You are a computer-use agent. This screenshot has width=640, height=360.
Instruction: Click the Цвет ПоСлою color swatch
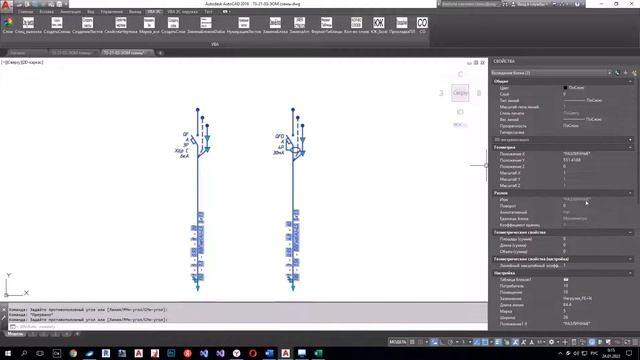[565, 88]
